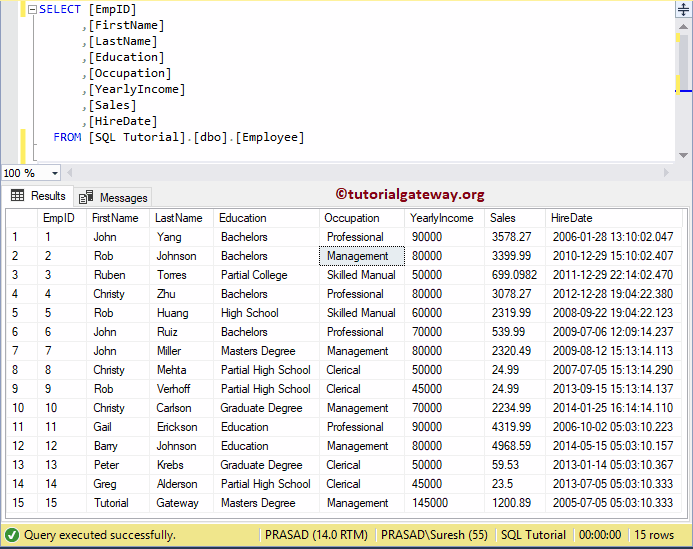
Task: Switch to the Messages tab
Action: (x=113, y=198)
